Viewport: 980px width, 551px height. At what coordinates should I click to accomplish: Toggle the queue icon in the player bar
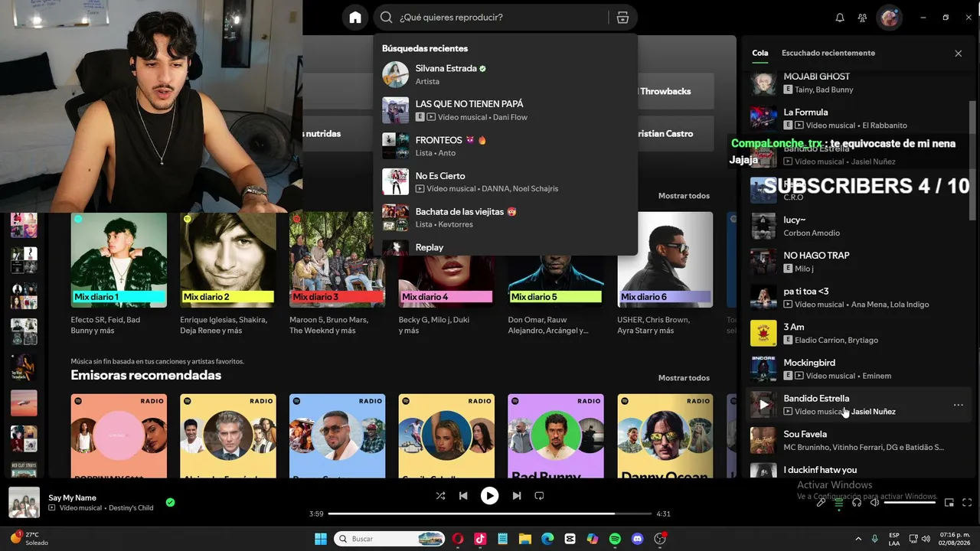click(x=839, y=503)
